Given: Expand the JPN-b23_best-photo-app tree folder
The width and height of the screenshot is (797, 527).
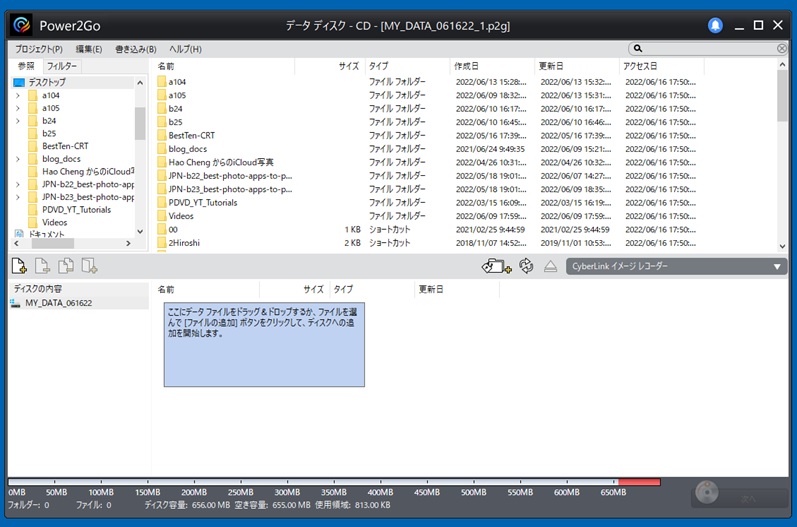Looking at the screenshot, I should point(18,197).
